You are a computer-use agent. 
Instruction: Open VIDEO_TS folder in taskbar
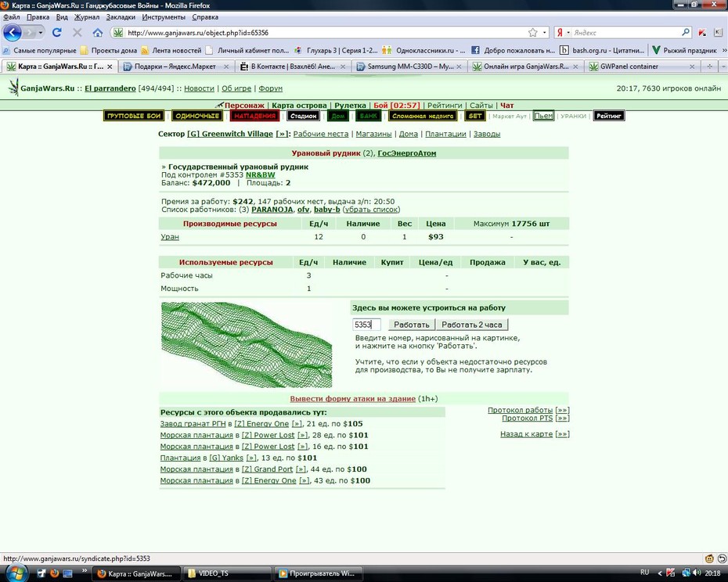(227, 573)
